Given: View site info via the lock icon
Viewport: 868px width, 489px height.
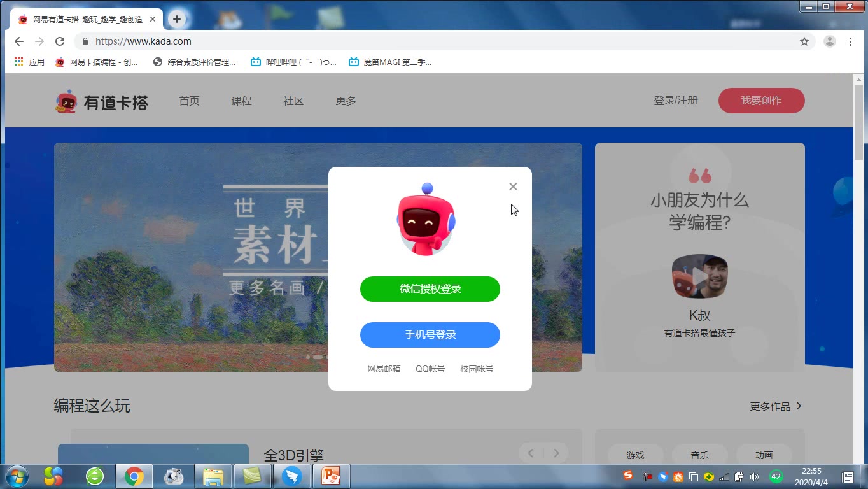Looking at the screenshot, I should click(x=85, y=41).
